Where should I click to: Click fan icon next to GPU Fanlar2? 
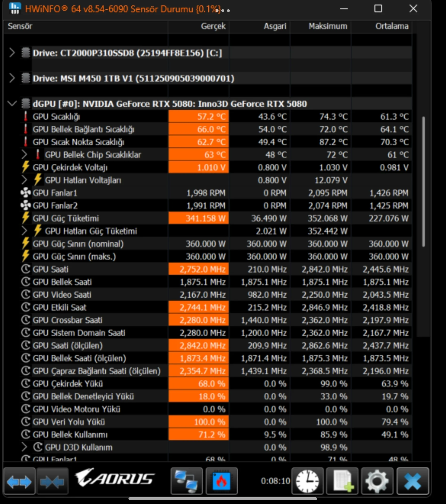[x=26, y=205]
